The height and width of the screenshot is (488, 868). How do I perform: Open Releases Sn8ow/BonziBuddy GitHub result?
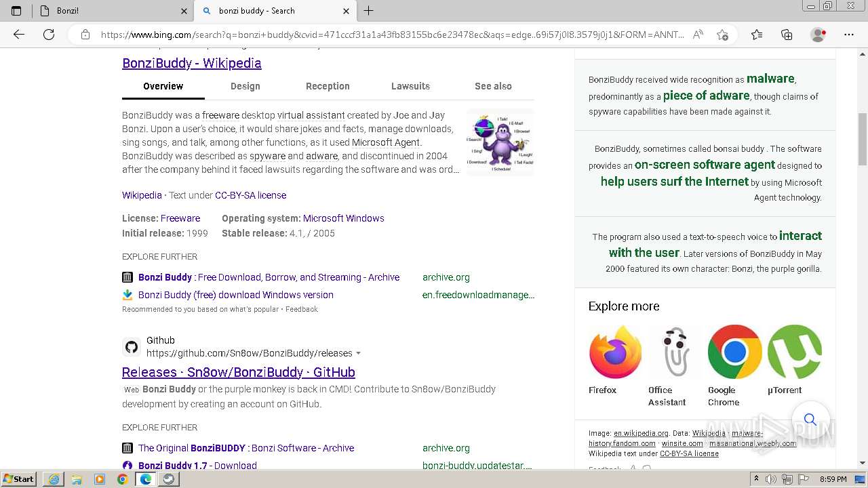[239, 372]
